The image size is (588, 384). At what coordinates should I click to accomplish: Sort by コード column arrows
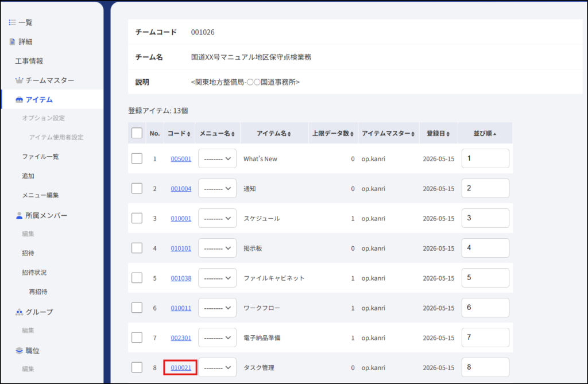pyautogui.click(x=188, y=134)
